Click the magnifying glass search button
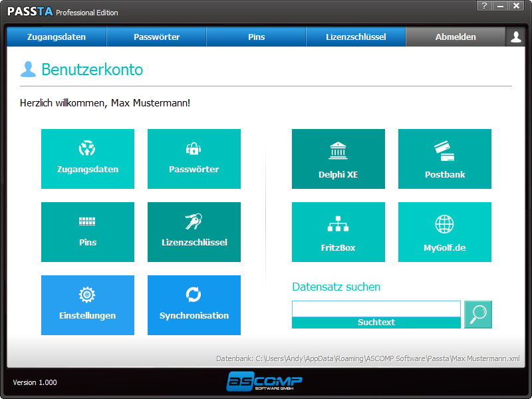The width and height of the screenshot is (532, 399). (478, 315)
